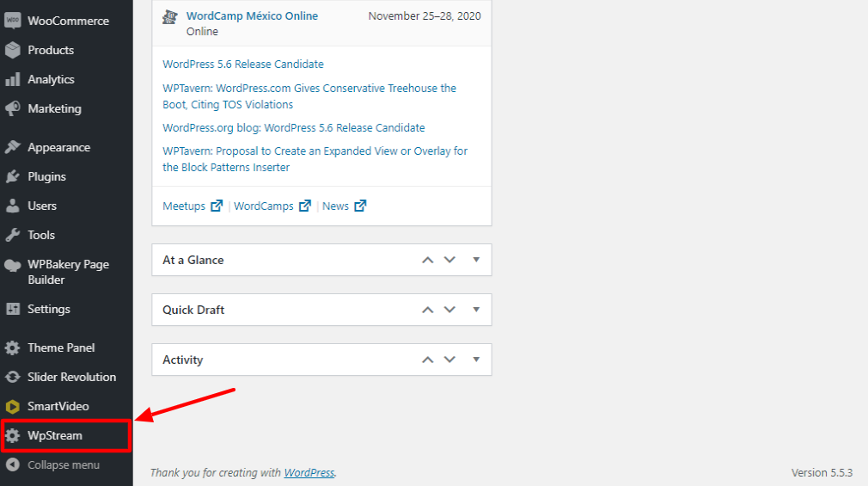Move the Activity panel down
This screenshot has width=868, height=486.
[449, 360]
